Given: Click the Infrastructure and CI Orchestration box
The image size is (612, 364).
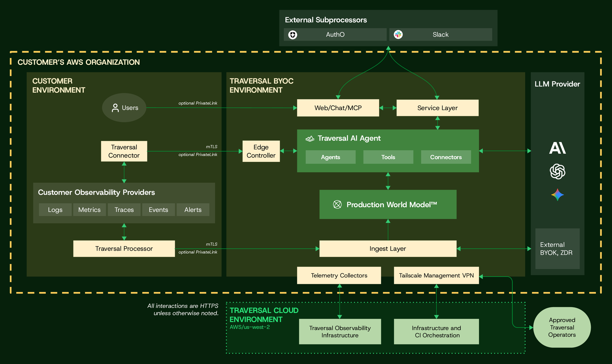Looking at the screenshot, I should (436, 331).
